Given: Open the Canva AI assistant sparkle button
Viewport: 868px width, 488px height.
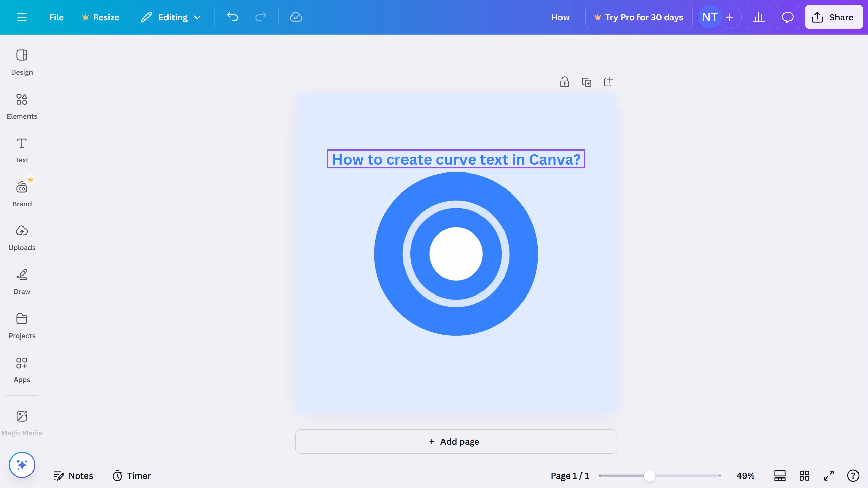Looking at the screenshot, I should pyautogui.click(x=22, y=465).
